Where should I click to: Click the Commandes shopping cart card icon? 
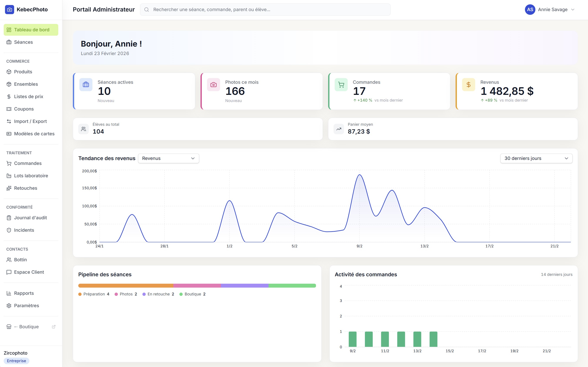[x=341, y=84]
